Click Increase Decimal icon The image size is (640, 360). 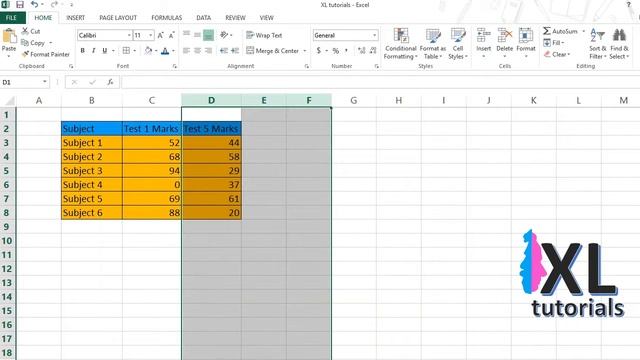[361, 51]
